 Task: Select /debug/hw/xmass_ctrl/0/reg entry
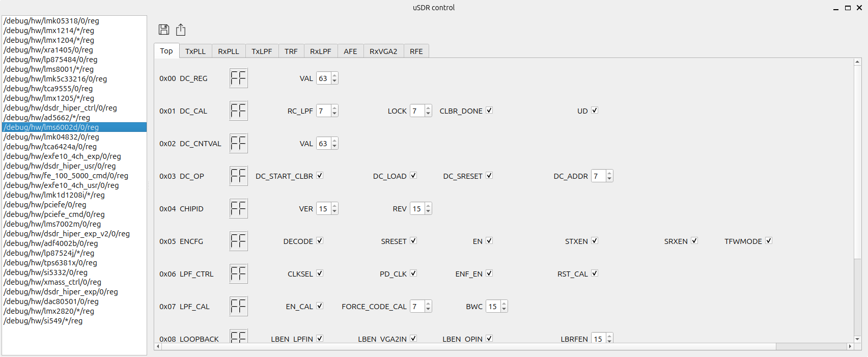click(74, 282)
